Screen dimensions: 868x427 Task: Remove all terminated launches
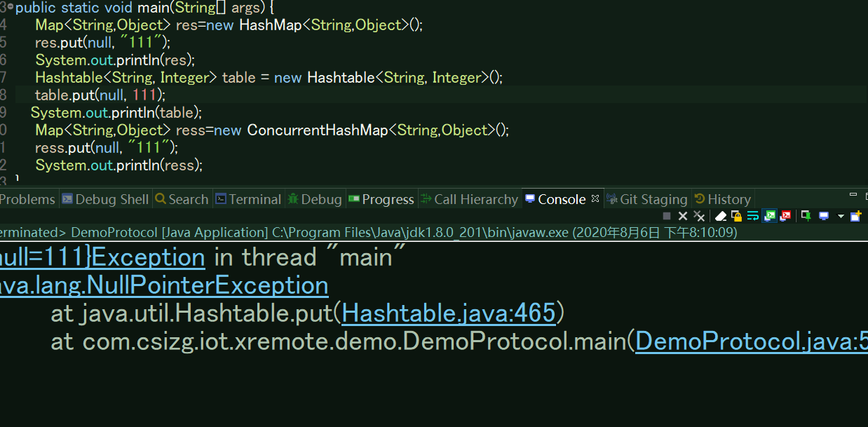[x=699, y=216]
